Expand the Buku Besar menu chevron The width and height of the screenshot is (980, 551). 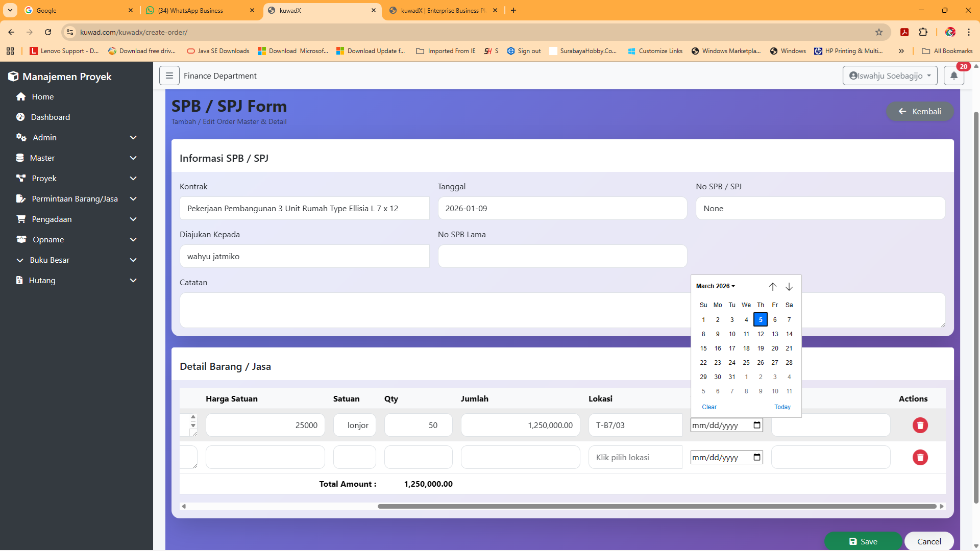point(133,260)
